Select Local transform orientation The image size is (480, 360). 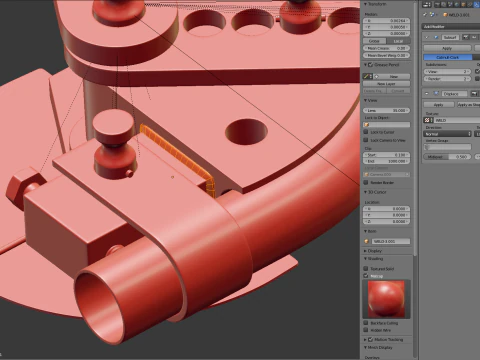click(x=398, y=41)
